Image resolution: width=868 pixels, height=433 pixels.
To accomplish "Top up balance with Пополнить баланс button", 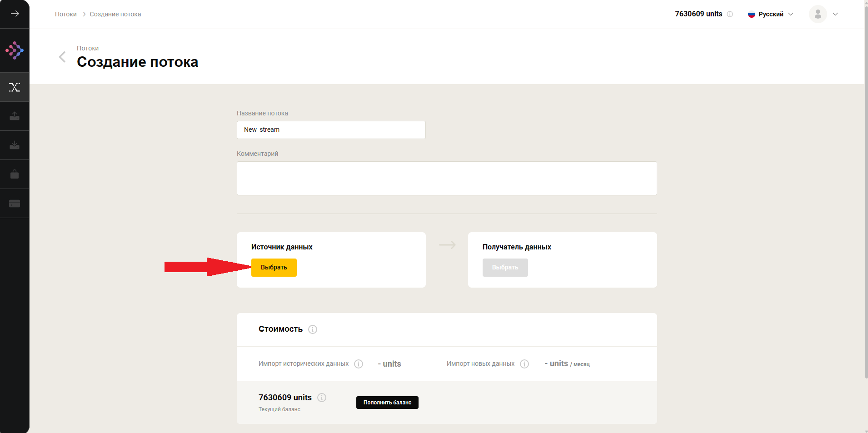I will tap(387, 403).
